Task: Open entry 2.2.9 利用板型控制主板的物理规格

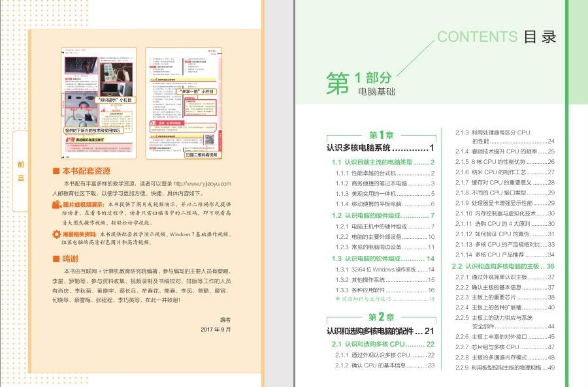Action: coord(505,368)
